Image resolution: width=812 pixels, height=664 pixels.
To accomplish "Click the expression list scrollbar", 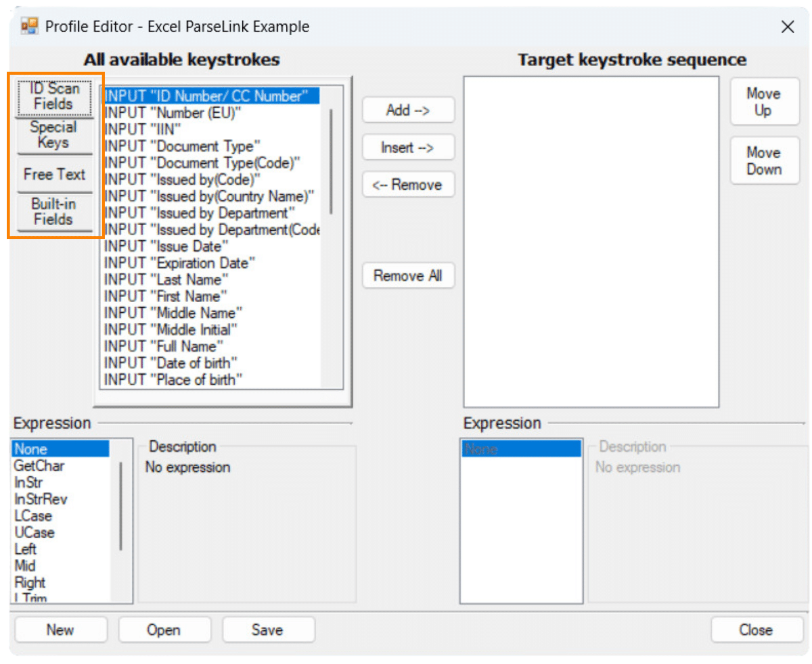I will (121, 506).
